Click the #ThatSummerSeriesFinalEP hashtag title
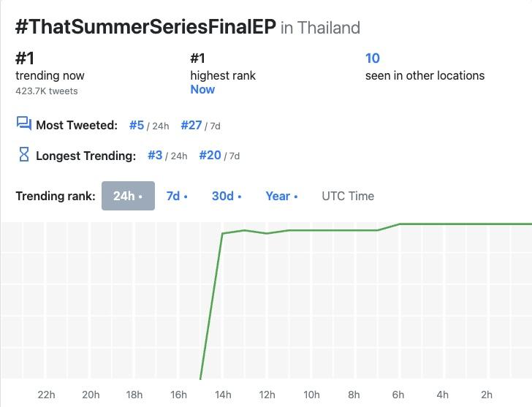532x407 pixels. click(145, 27)
